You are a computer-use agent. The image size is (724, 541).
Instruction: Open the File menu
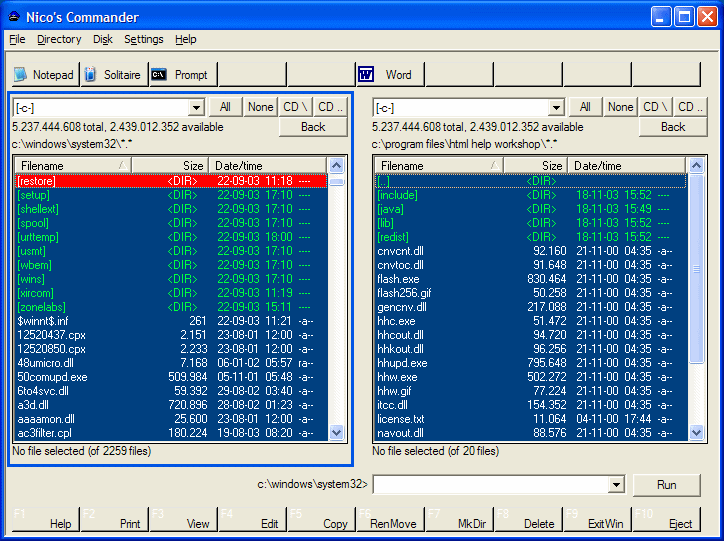(x=17, y=39)
